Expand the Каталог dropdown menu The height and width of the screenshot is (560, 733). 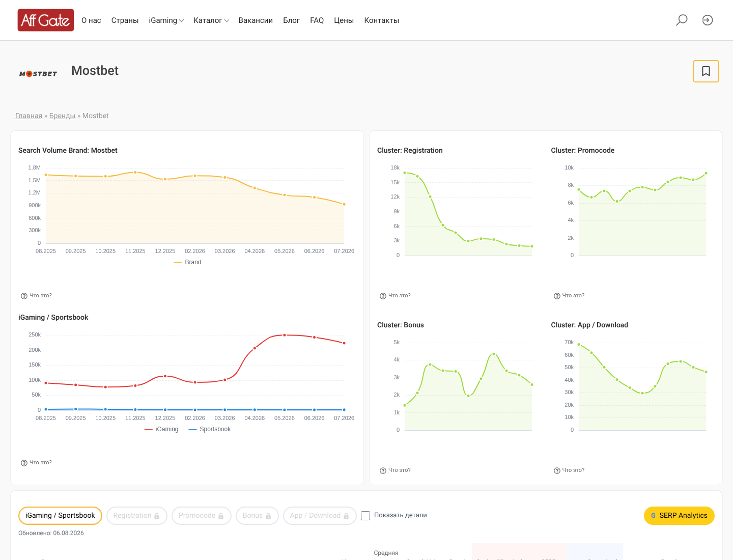click(x=211, y=20)
